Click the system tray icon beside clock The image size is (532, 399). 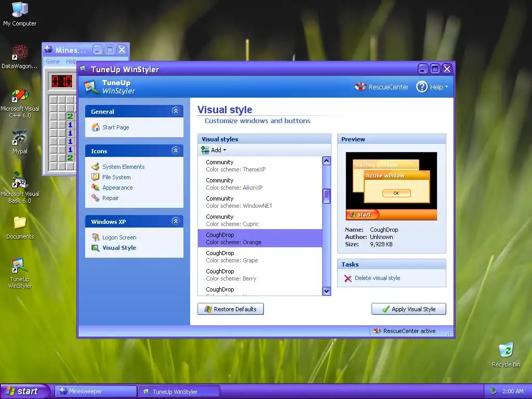tap(494, 391)
